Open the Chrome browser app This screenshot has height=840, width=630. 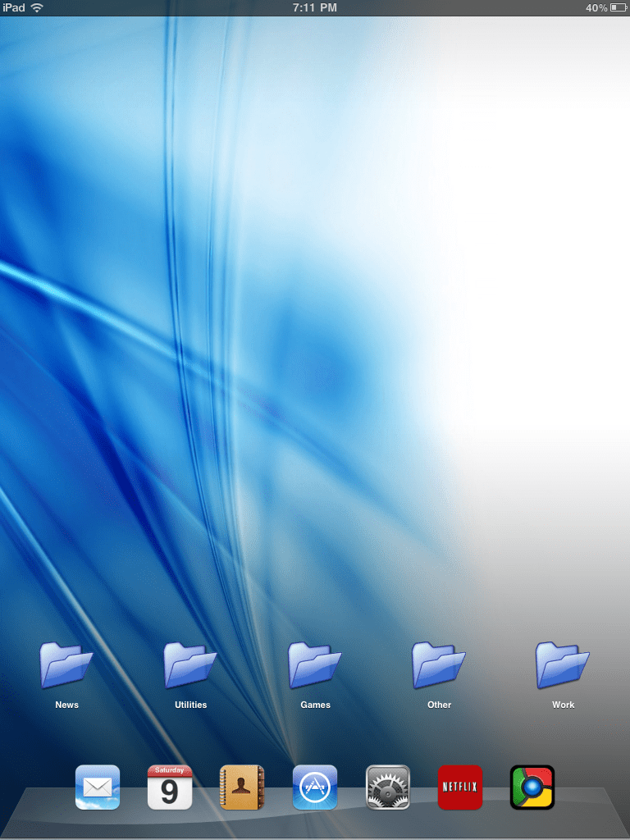pos(532,787)
